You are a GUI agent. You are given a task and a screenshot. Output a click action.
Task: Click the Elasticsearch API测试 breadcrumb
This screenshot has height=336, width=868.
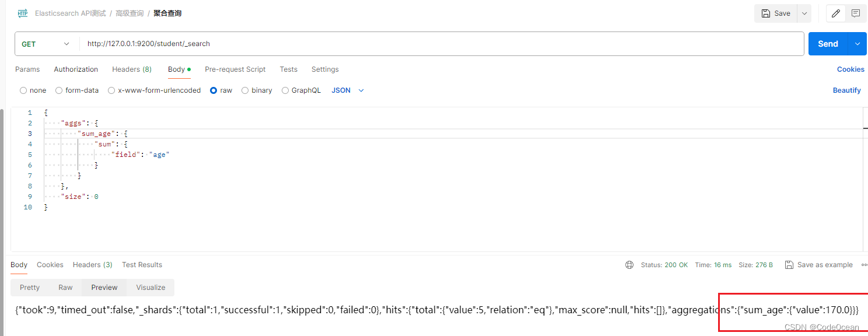click(x=71, y=13)
